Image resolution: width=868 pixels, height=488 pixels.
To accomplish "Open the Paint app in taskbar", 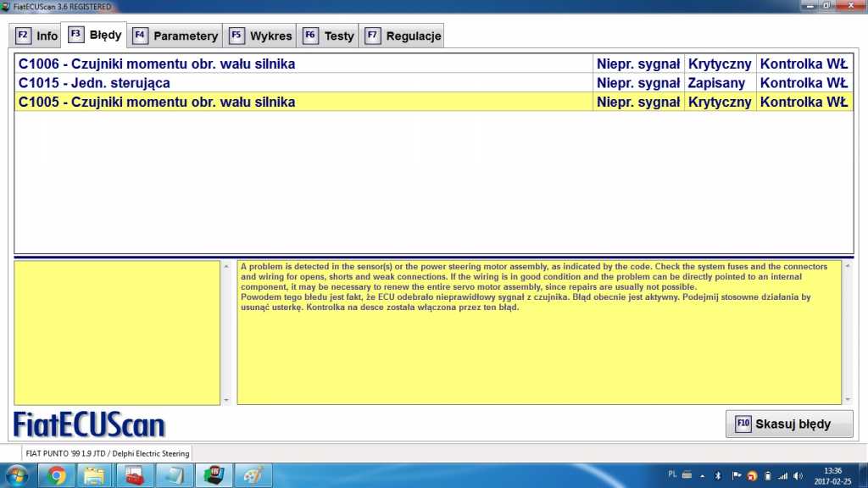I will (253, 475).
